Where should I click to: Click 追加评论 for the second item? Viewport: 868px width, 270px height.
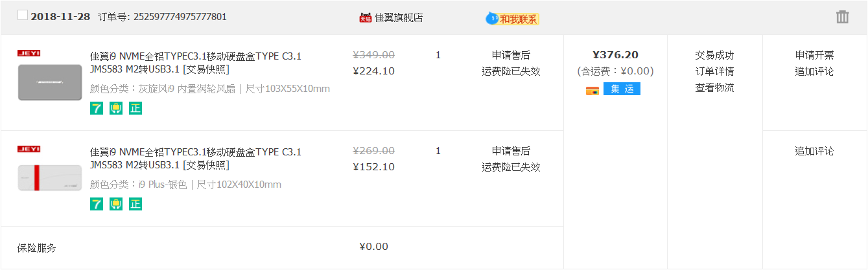click(815, 151)
